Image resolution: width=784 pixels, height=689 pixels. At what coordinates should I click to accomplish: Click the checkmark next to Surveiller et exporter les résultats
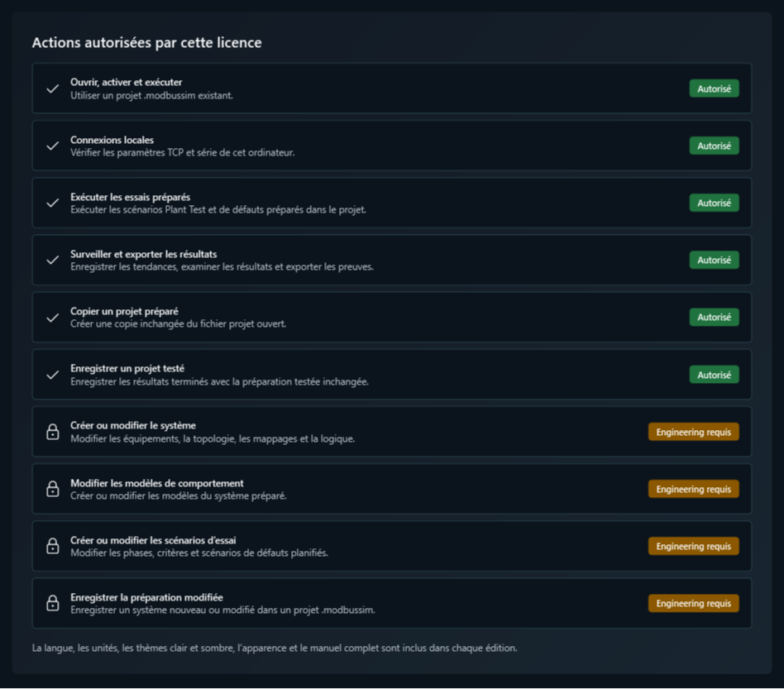coord(52,260)
